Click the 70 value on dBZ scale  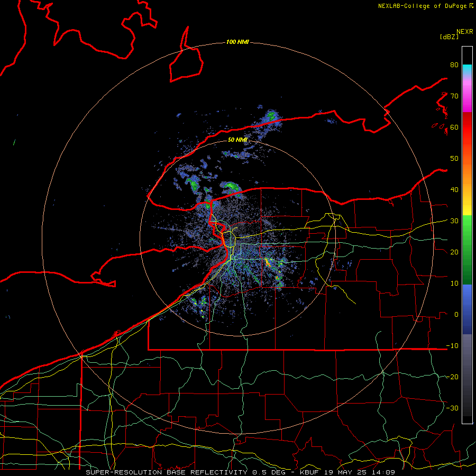(x=454, y=96)
